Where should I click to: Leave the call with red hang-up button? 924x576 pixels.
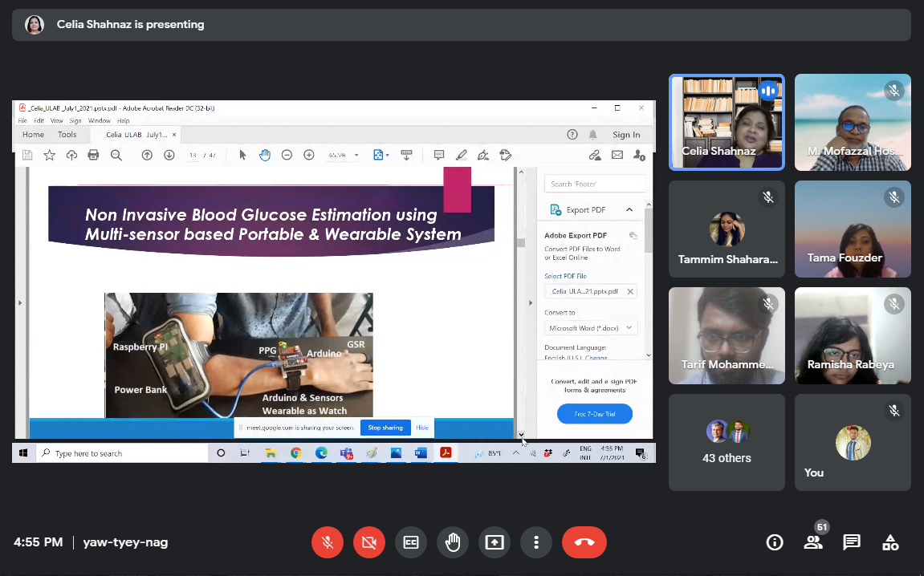584,542
